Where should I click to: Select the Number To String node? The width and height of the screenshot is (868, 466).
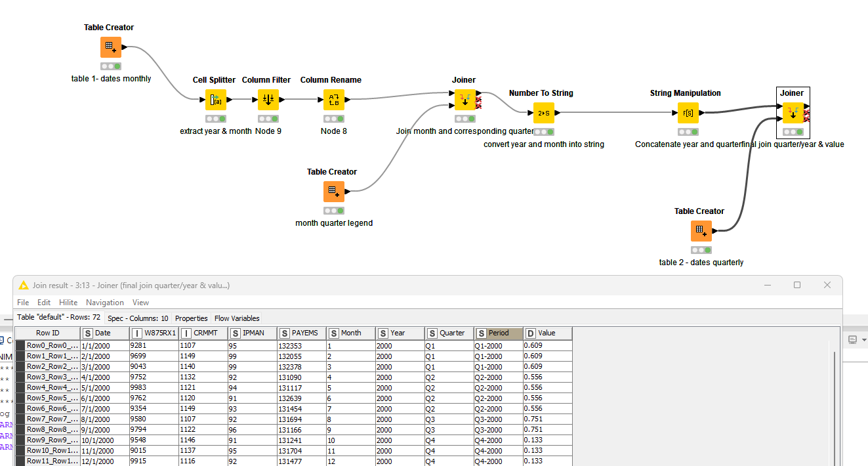coord(544,113)
